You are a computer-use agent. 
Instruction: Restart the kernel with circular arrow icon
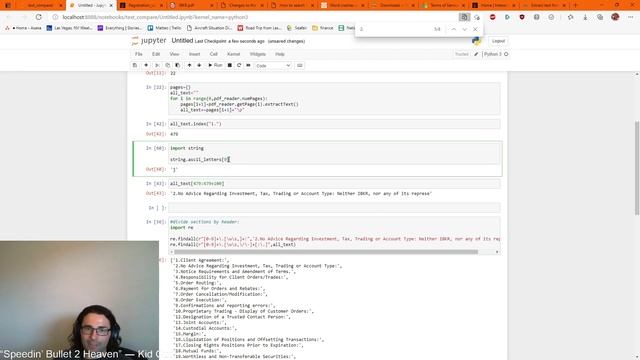click(239, 65)
